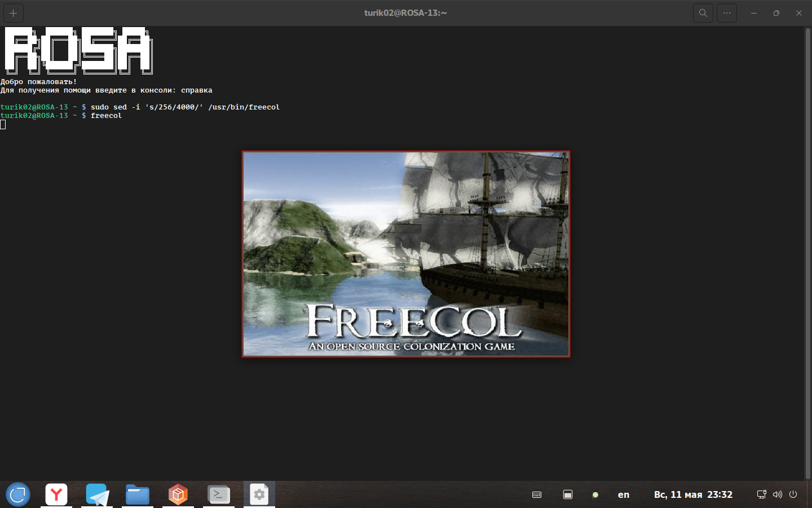The width and height of the screenshot is (812, 508).
Task: Minimize the terminal window
Action: tap(754, 13)
